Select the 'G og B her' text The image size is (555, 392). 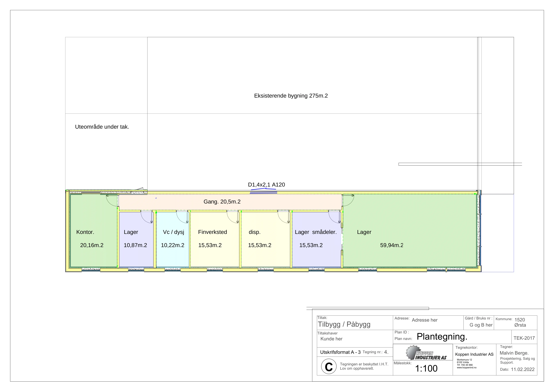pos(481,325)
